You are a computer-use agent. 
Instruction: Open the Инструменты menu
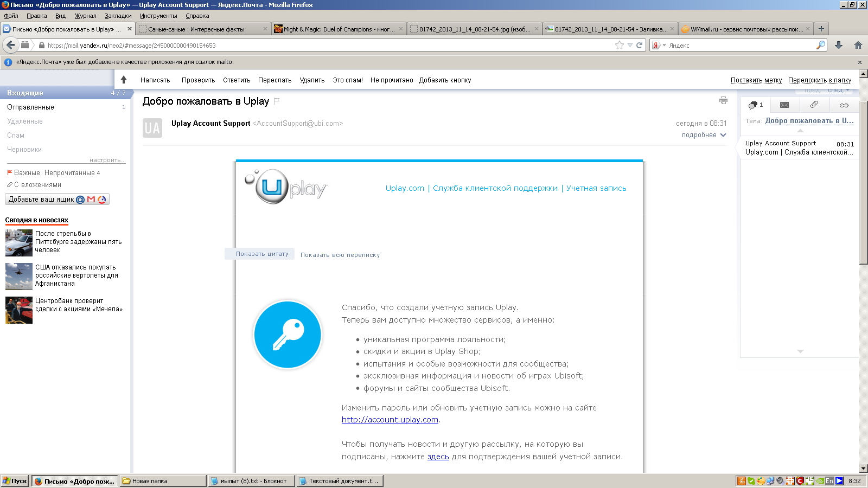click(x=158, y=16)
